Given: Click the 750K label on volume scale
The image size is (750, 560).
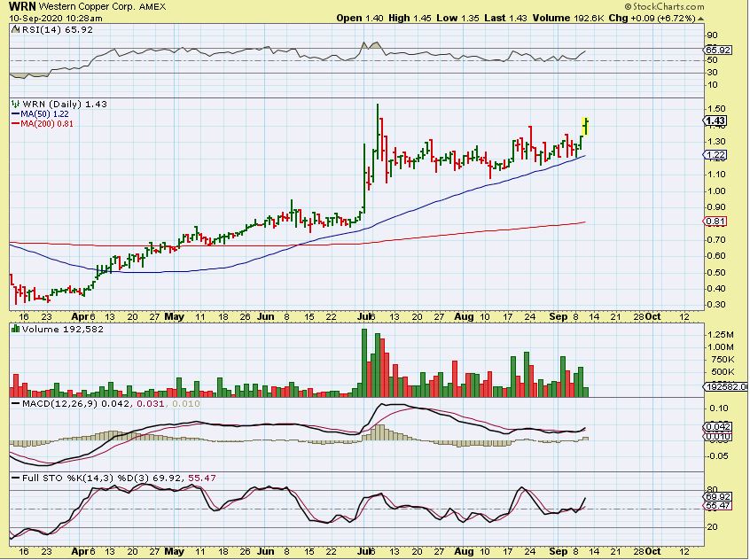Looking at the screenshot, I should pyautogui.click(x=723, y=359).
